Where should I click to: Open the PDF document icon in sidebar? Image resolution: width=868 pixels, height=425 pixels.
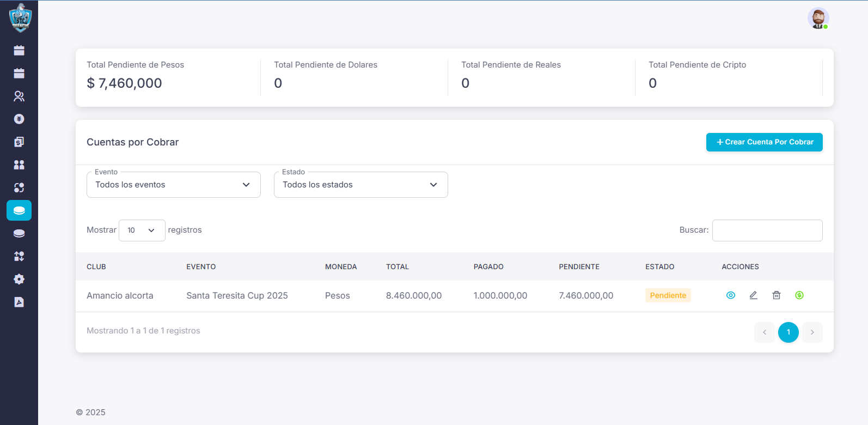19,302
